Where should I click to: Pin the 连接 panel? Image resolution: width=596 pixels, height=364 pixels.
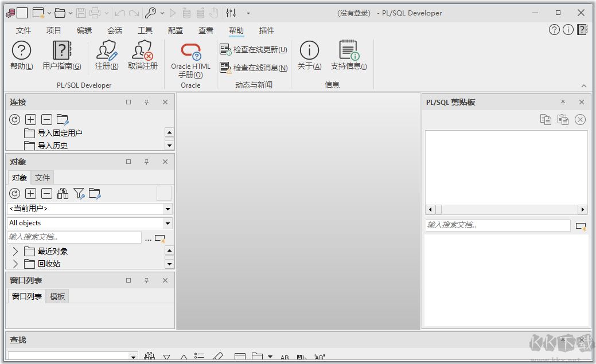tap(146, 102)
